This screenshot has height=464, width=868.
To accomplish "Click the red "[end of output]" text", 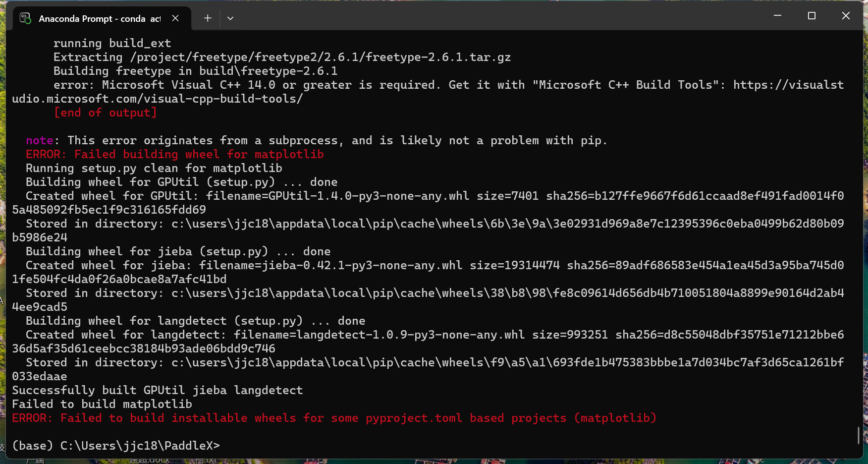I will click(105, 113).
